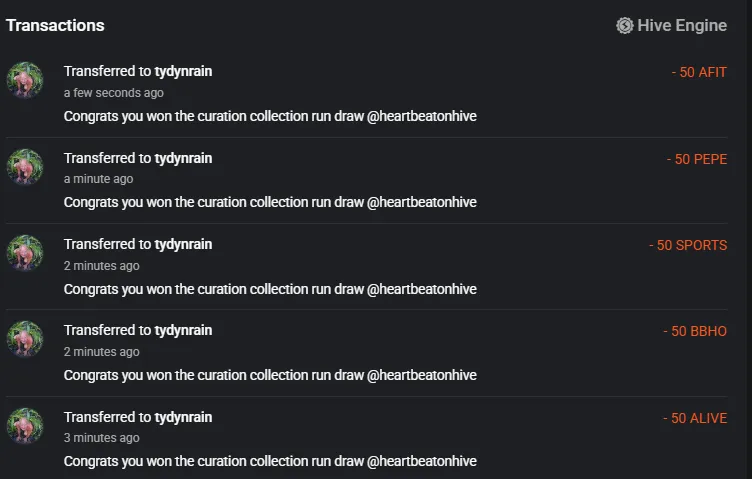Open avatar on the PEPE transfer row
752x479 pixels.
click(25, 167)
